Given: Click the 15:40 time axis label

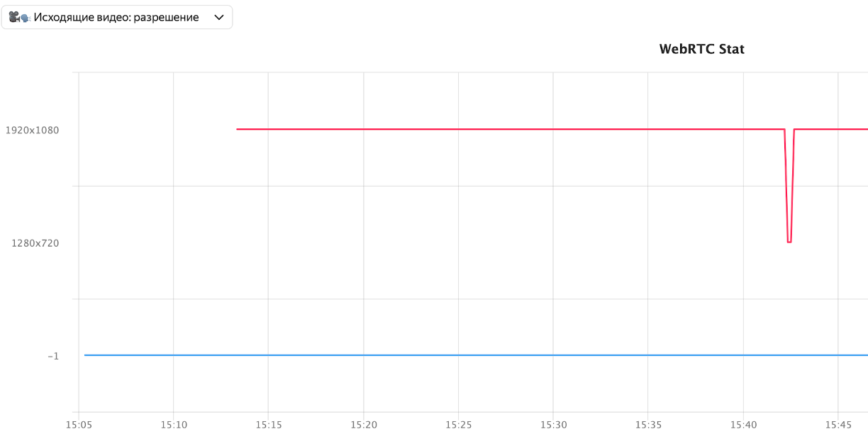Looking at the screenshot, I should pos(743,425).
